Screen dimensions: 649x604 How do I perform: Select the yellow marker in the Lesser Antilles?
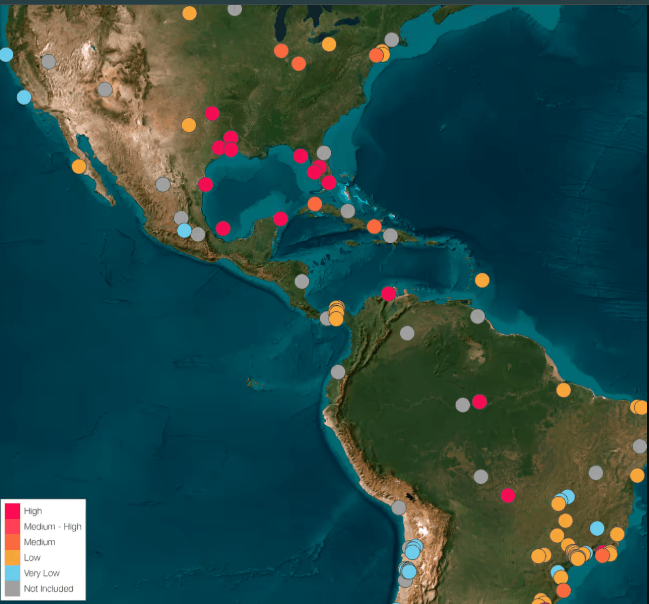[x=482, y=280]
